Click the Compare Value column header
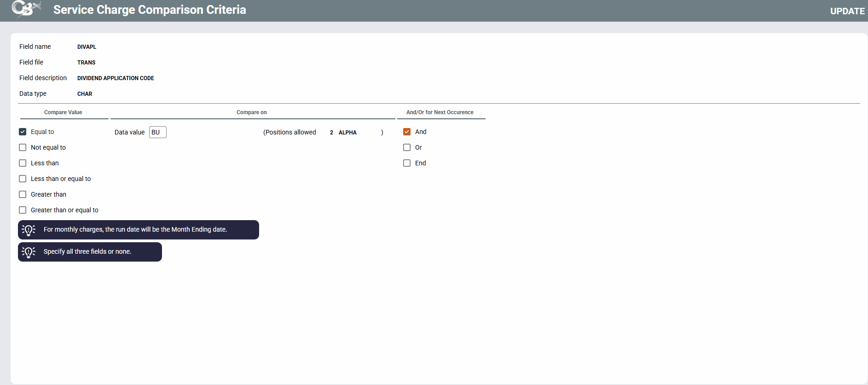Image resolution: width=868 pixels, height=385 pixels. click(63, 112)
